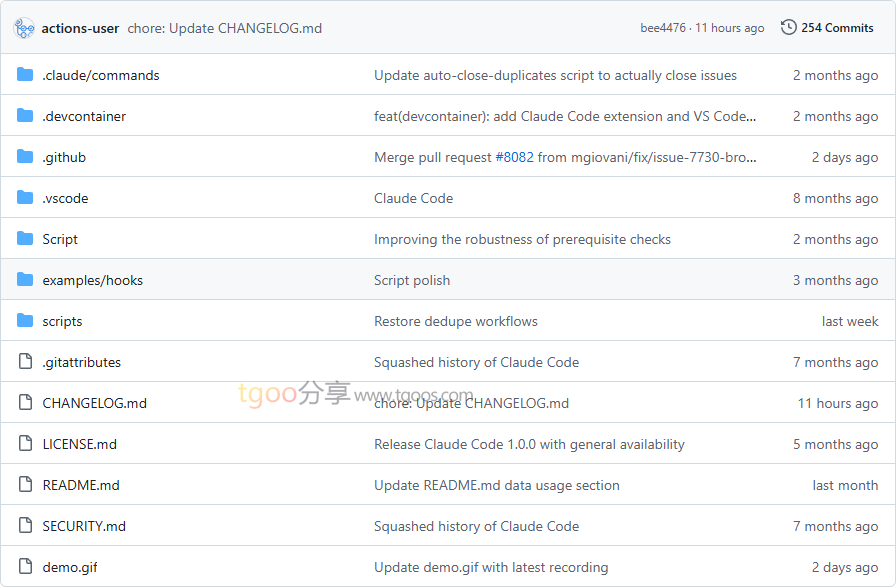Click the .claude/commands folder icon

pyautogui.click(x=25, y=75)
